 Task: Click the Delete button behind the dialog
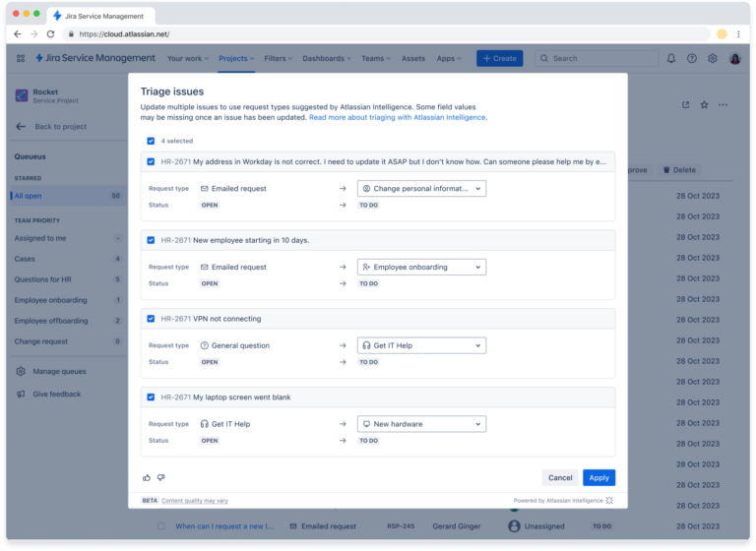679,169
